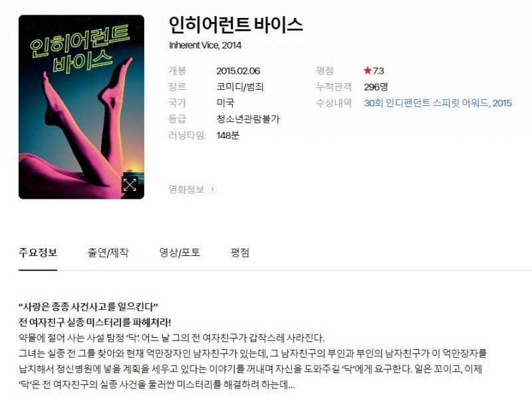Image resolution: width=532 pixels, height=403 pixels.
Task: Click the expand icon on the poster
Action: pyautogui.click(x=130, y=185)
